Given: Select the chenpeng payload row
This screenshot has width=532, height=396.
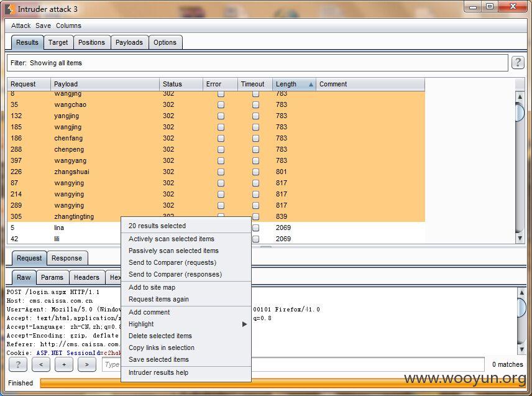Looking at the screenshot, I should click(x=216, y=149).
